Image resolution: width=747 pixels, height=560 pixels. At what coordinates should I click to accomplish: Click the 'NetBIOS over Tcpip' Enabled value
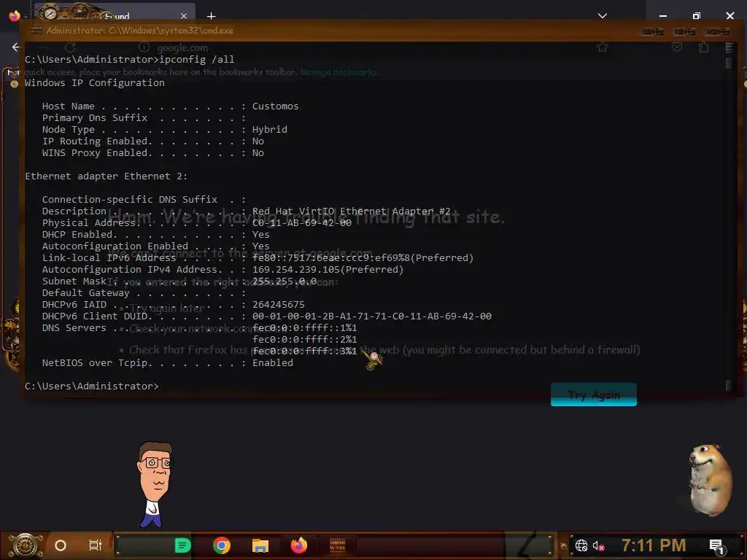click(x=273, y=363)
